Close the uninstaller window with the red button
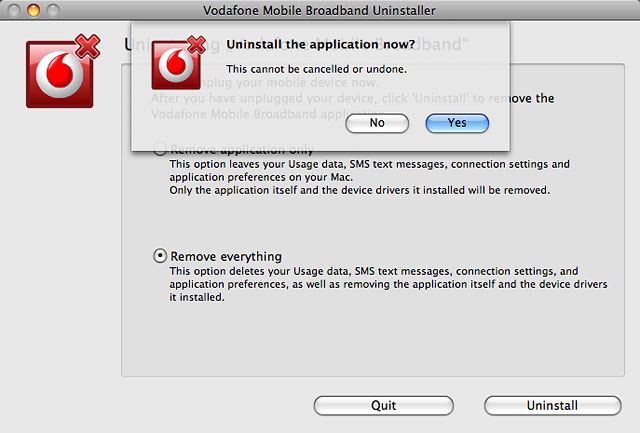Screen dimensions: 640x433 pyautogui.click(x=13, y=10)
